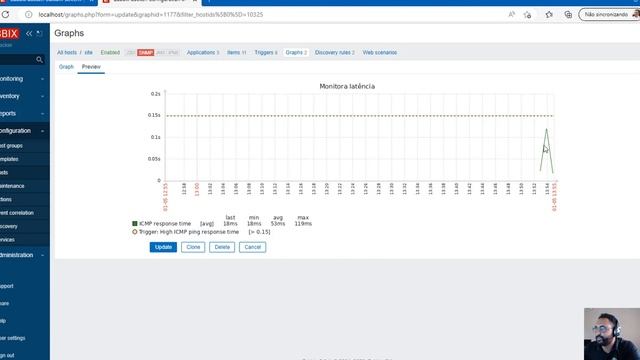Click All hosts breadcrumb link
Screen dimensions: 640x360
click(x=67, y=53)
